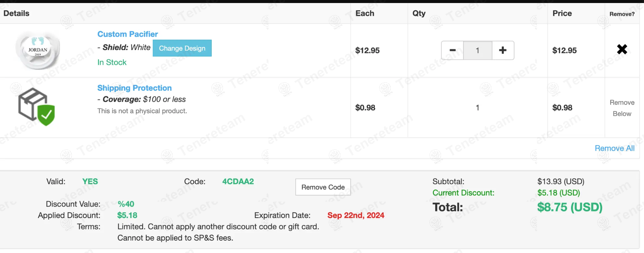Click the Remove Code button
The image size is (644, 253).
click(x=323, y=187)
